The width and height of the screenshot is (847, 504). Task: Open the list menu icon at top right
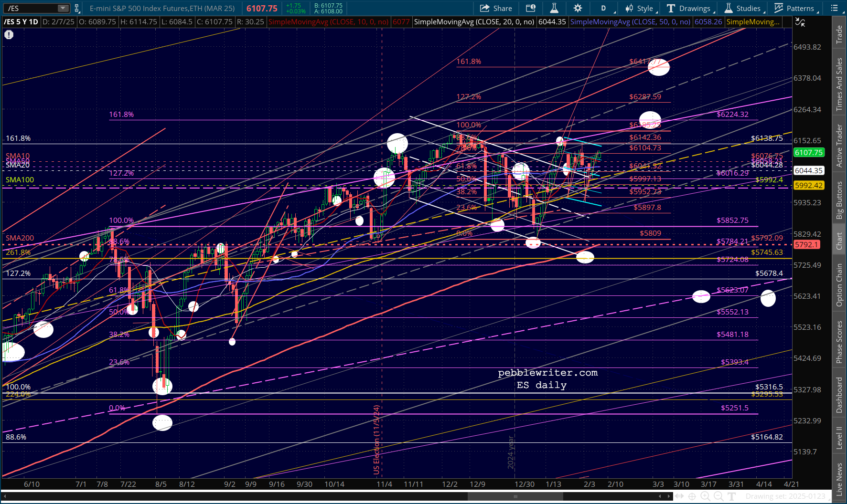835,8
